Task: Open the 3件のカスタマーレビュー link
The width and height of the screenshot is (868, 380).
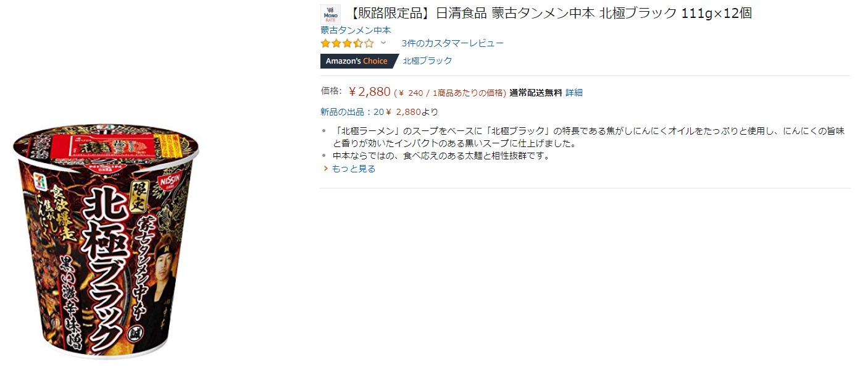Action: (453, 43)
